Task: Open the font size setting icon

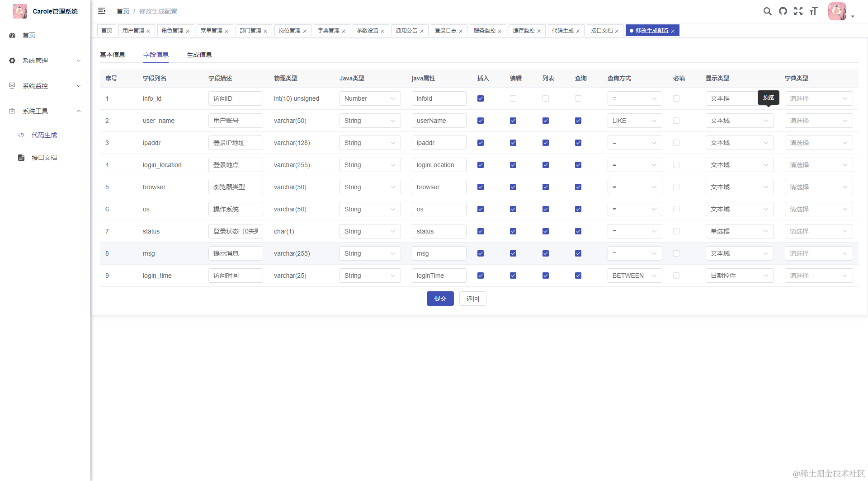Action: tap(814, 11)
